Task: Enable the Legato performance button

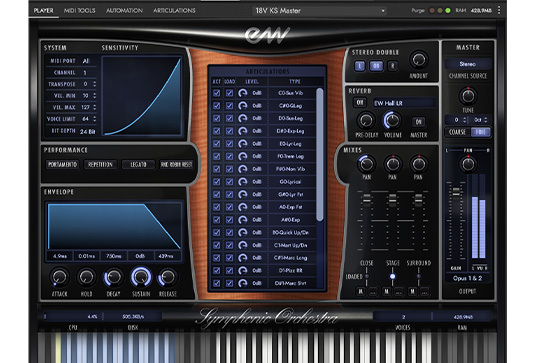Action: (138, 164)
